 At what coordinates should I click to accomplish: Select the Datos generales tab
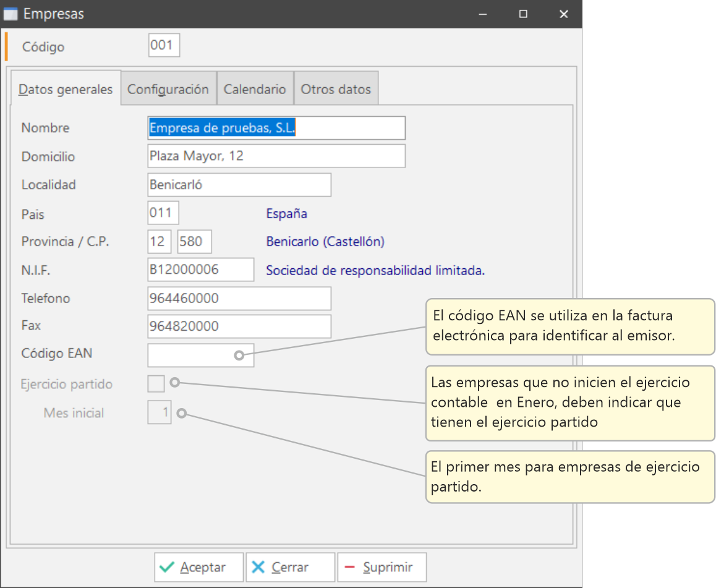point(66,89)
